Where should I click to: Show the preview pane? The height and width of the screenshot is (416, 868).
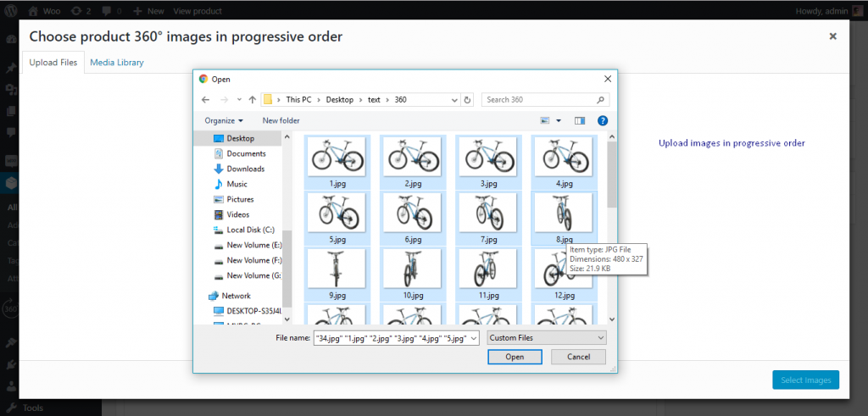point(580,121)
